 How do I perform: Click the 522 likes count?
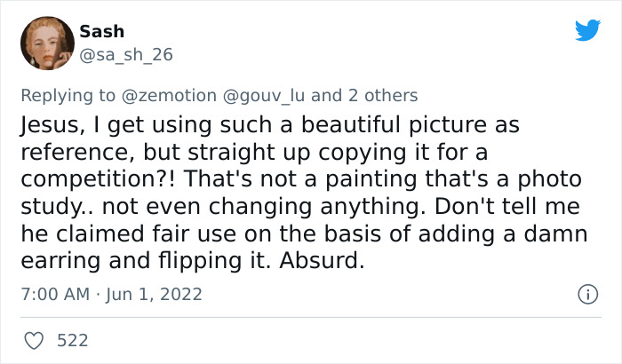(72, 340)
